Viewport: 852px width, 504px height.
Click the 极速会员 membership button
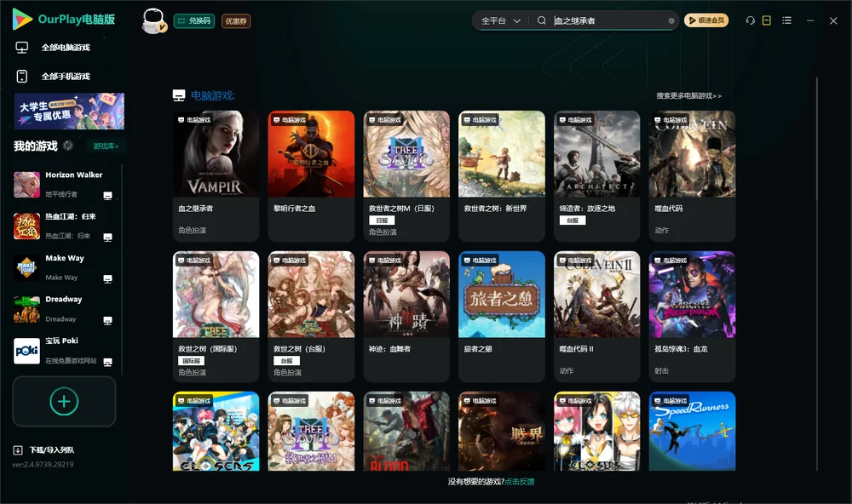[706, 20]
